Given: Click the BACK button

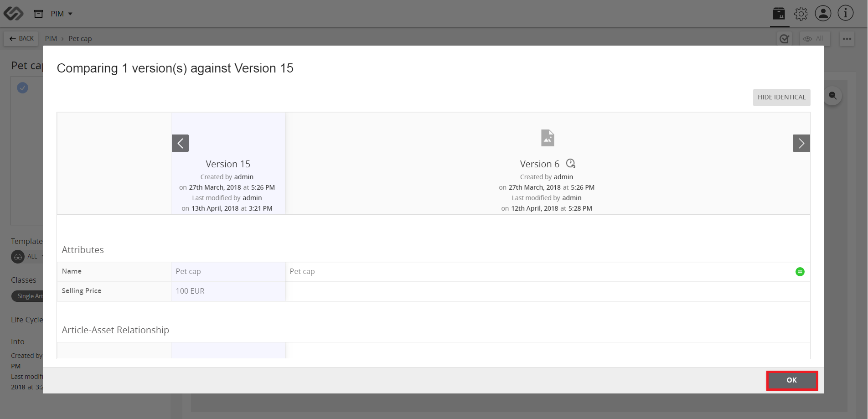Looking at the screenshot, I should tap(21, 39).
